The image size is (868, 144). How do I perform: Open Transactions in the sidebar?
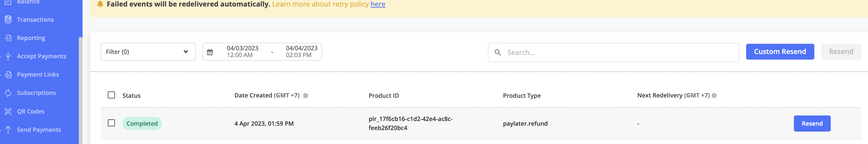tap(35, 20)
